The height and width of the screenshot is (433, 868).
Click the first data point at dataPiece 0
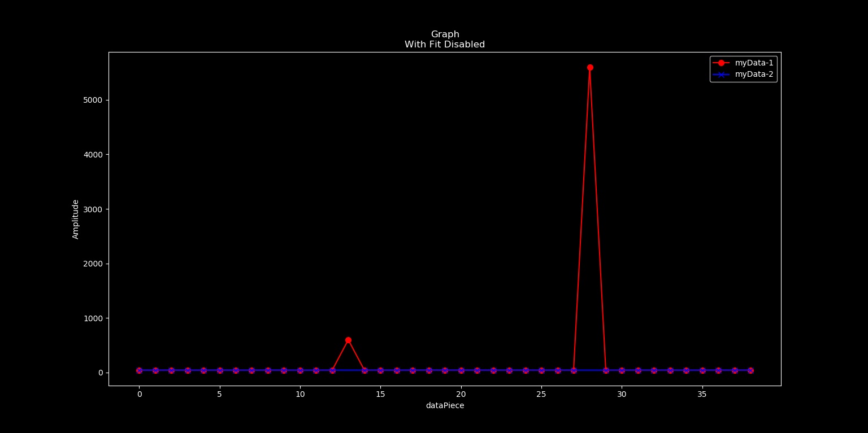click(x=139, y=370)
